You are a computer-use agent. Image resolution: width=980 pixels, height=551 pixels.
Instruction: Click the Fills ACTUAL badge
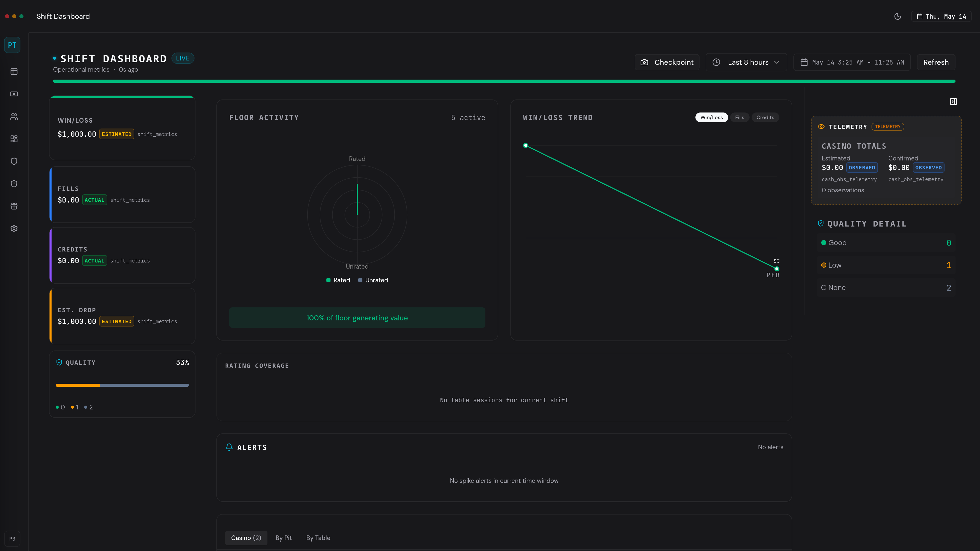[x=94, y=200]
